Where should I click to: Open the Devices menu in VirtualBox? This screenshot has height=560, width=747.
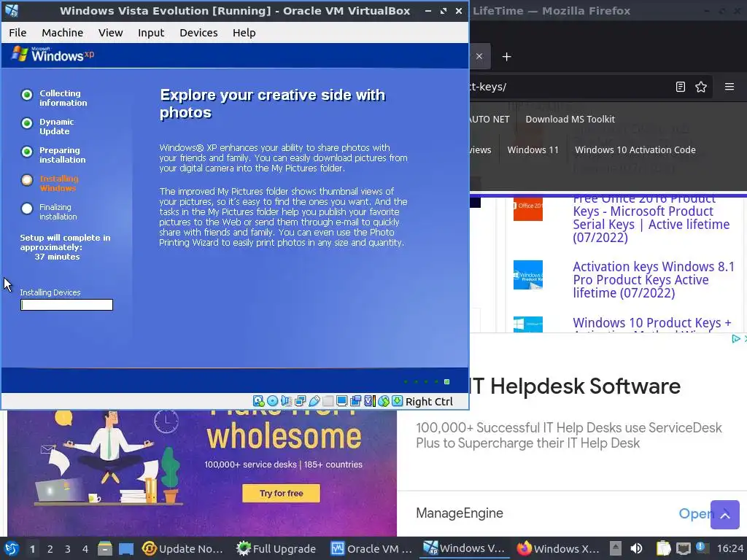pyautogui.click(x=198, y=32)
